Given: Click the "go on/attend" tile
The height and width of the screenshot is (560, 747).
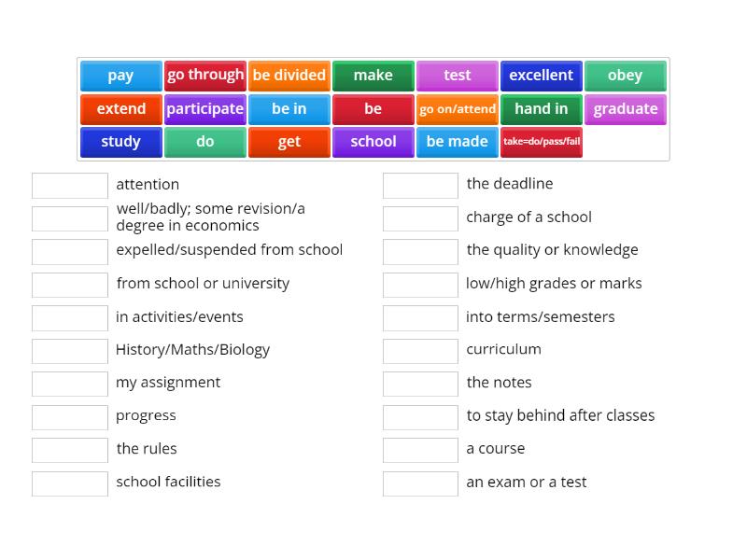Looking at the screenshot, I should pyautogui.click(x=458, y=108).
